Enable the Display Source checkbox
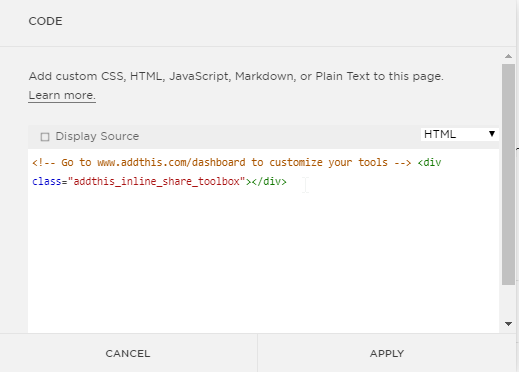Viewport: 519px width, 372px height. 45,137
